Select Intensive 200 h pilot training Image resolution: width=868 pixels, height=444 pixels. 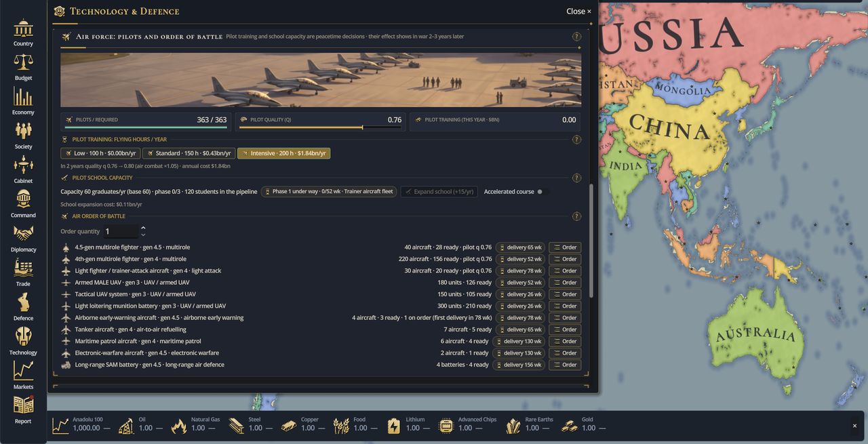(x=284, y=153)
